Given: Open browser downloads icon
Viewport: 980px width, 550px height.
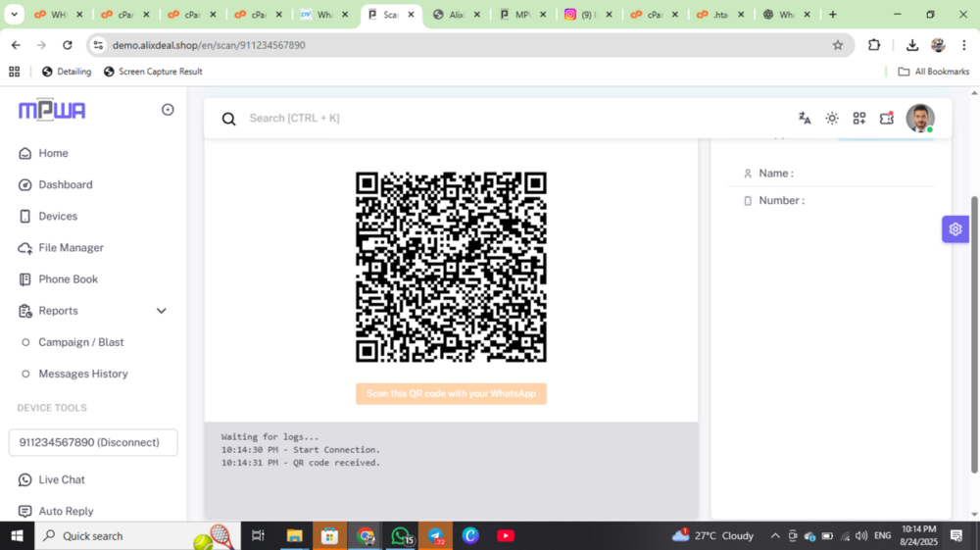Looking at the screenshot, I should coord(911,45).
